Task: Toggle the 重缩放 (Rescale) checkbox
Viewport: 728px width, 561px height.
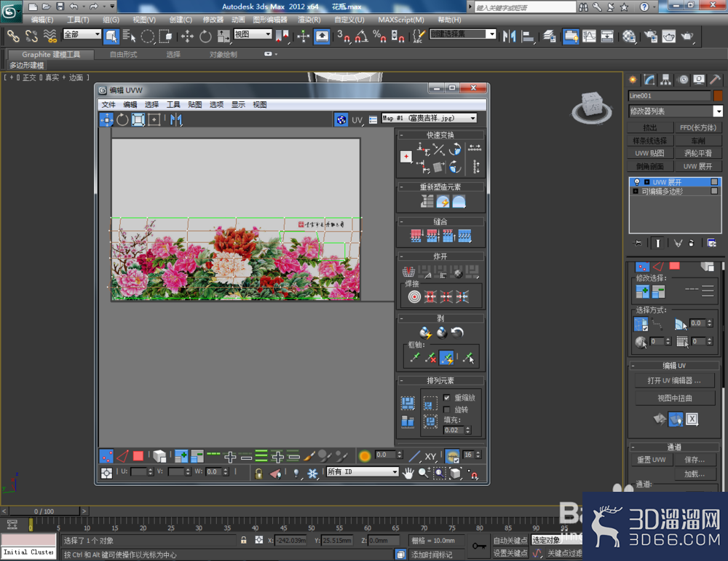Action: click(x=447, y=398)
